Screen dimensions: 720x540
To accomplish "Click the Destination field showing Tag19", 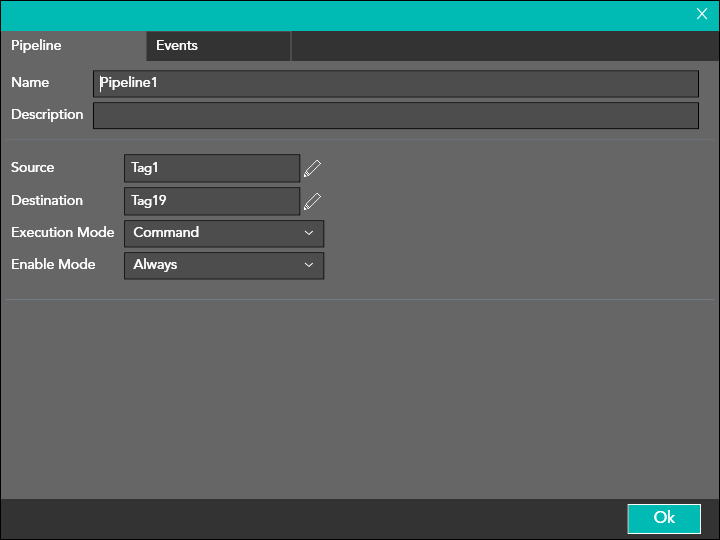I will (x=211, y=201).
